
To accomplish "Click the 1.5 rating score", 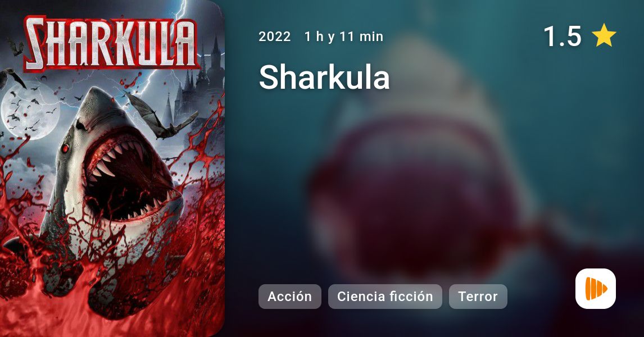I will [563, 36].
